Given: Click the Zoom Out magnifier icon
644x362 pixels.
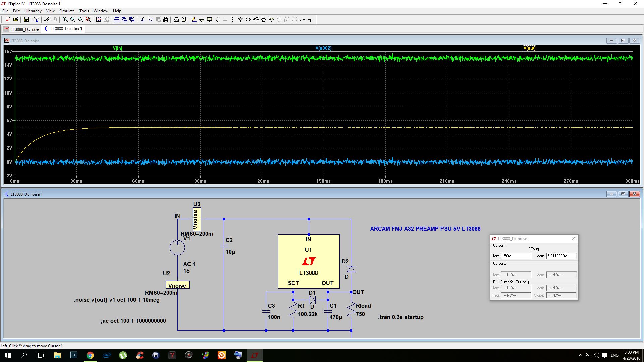Looking at the screenshot, I should coord(80,20).
